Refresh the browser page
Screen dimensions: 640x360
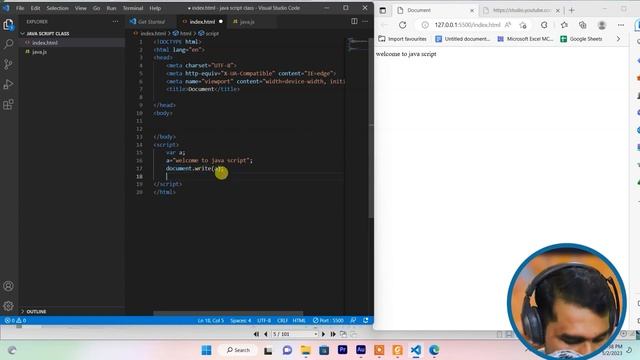point(402,25)
